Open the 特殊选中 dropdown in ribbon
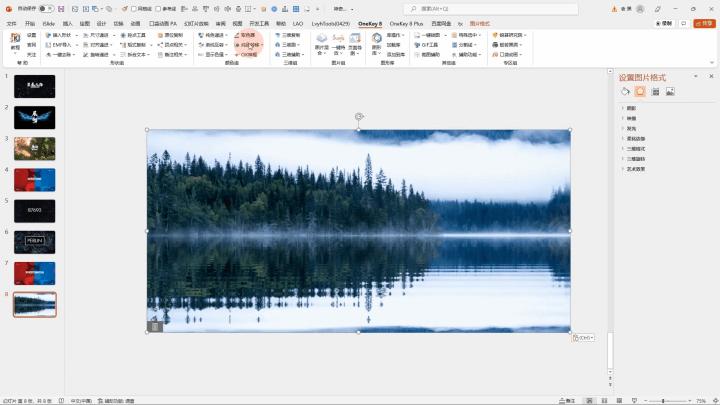The height and width of the screenshot is (405, 720). click(x=466, y=35)
